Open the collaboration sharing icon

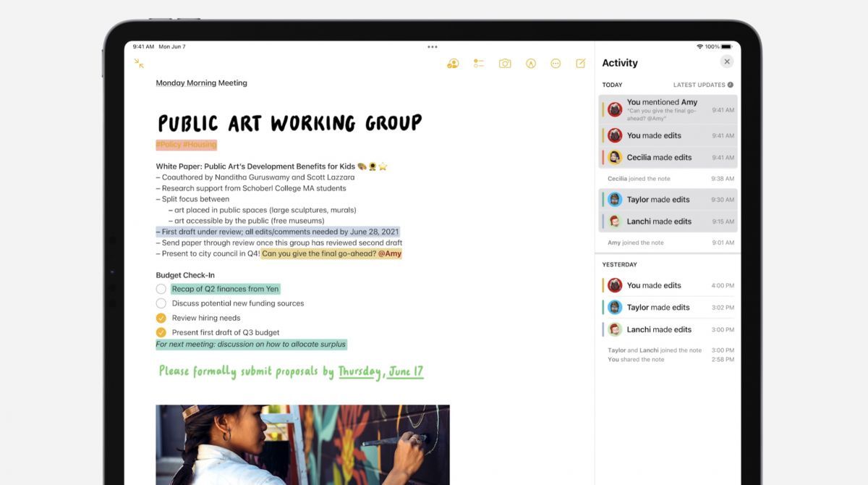(452, 63)
